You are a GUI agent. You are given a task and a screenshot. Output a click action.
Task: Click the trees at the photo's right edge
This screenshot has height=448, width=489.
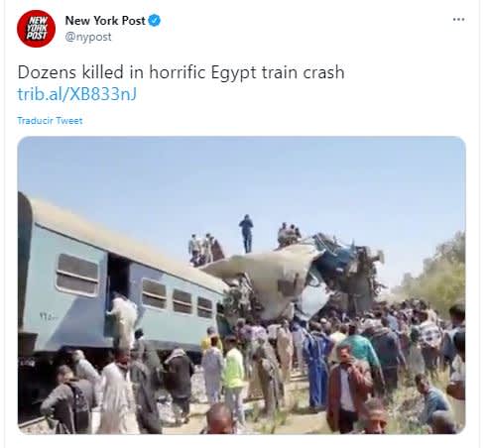tap(436, 274)
